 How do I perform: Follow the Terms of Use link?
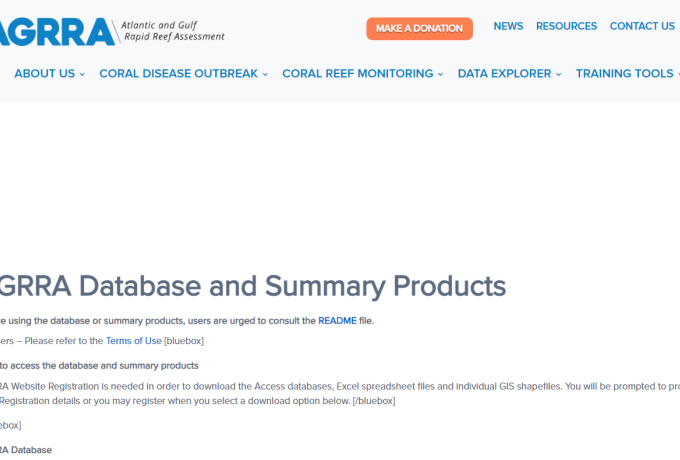pyautogui.click(x=133, y=341)
